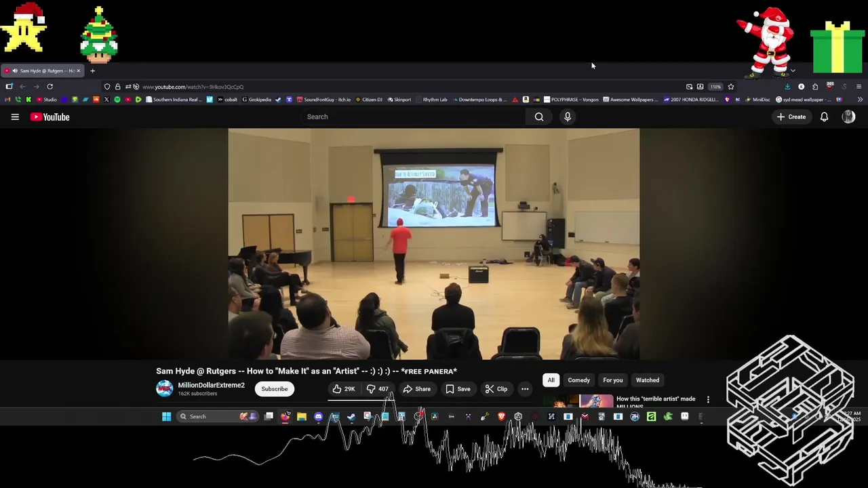This screenshot has height=488, width=868.
Task: Select the For you filter chip
Action: tap(612, 380)
